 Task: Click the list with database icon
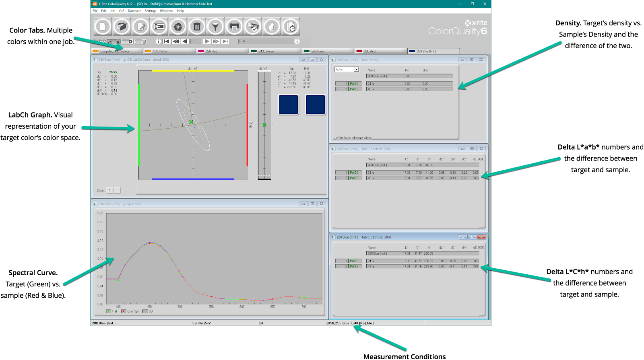point(140,41)
